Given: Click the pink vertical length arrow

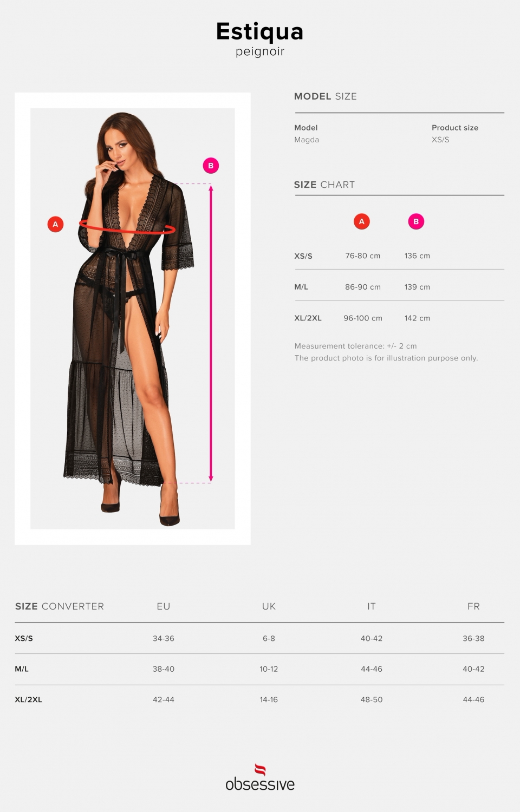Looking at the screenshot, I should [211, 333].
